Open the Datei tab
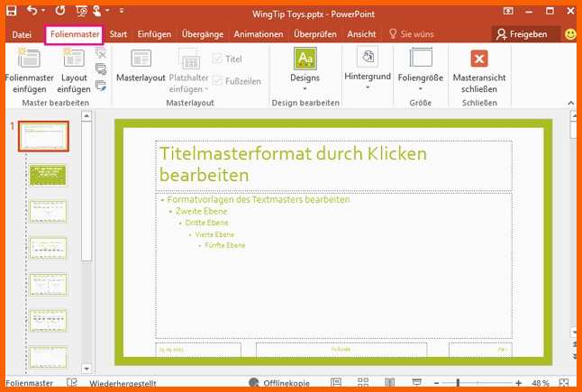582x392 pixels. tap(22, 34)
